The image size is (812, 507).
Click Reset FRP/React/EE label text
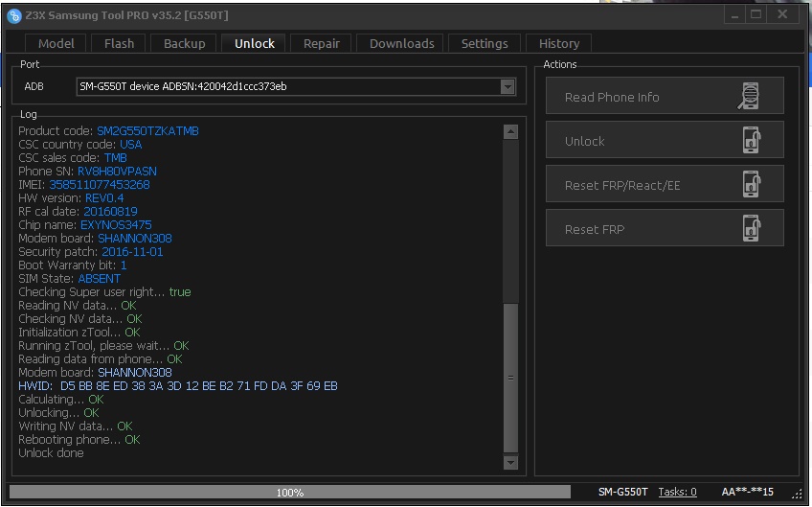tap(622, 185)
